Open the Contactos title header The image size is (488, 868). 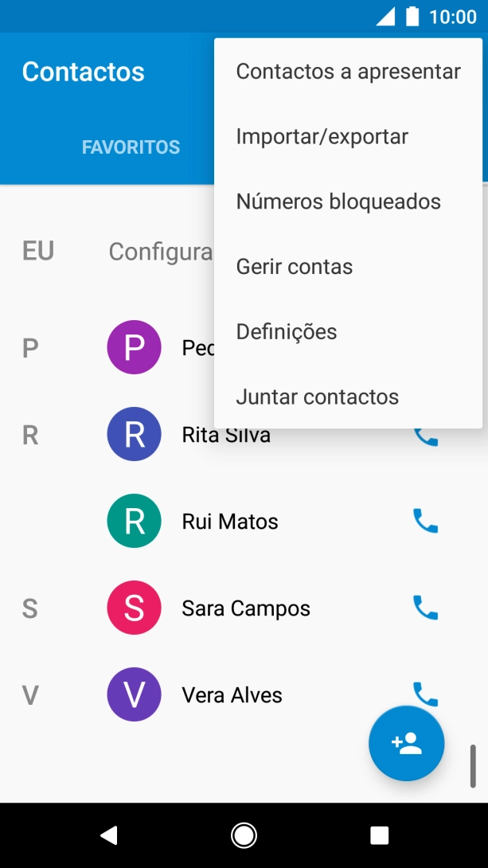click(x=82, y=72)
